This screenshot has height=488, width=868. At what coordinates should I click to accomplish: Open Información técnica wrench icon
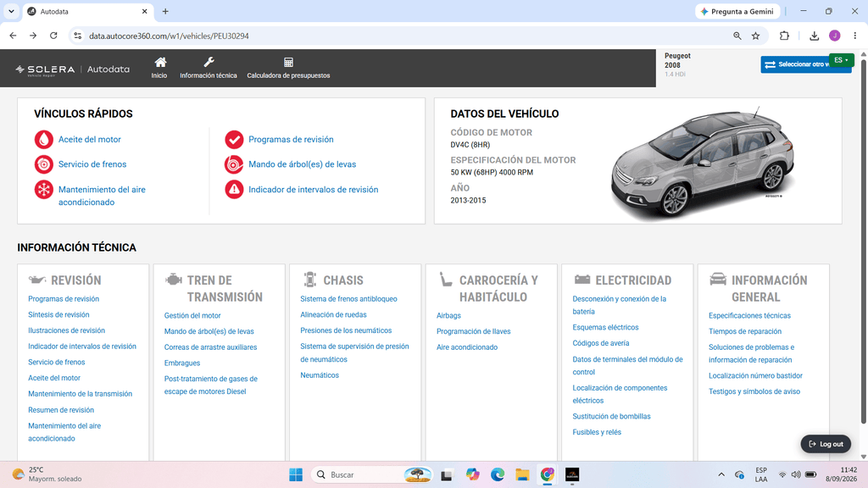(209, 62)
